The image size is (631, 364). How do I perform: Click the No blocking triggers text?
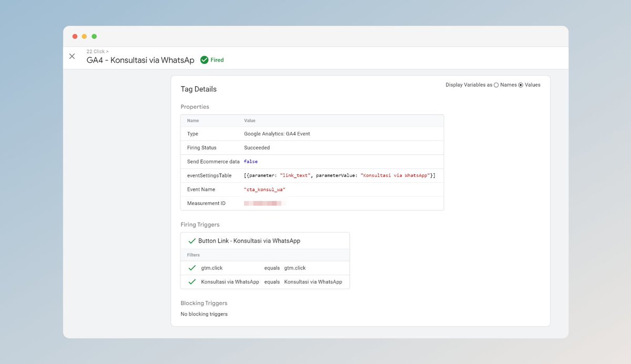click(204, 314)
